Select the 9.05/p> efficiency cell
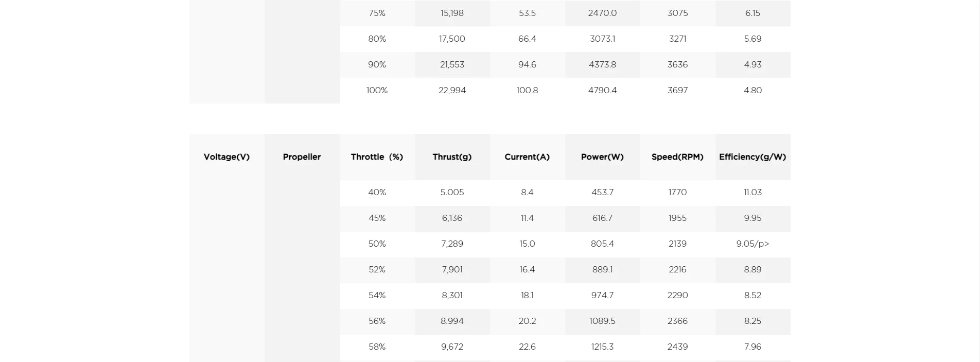 tap(752, 244)
